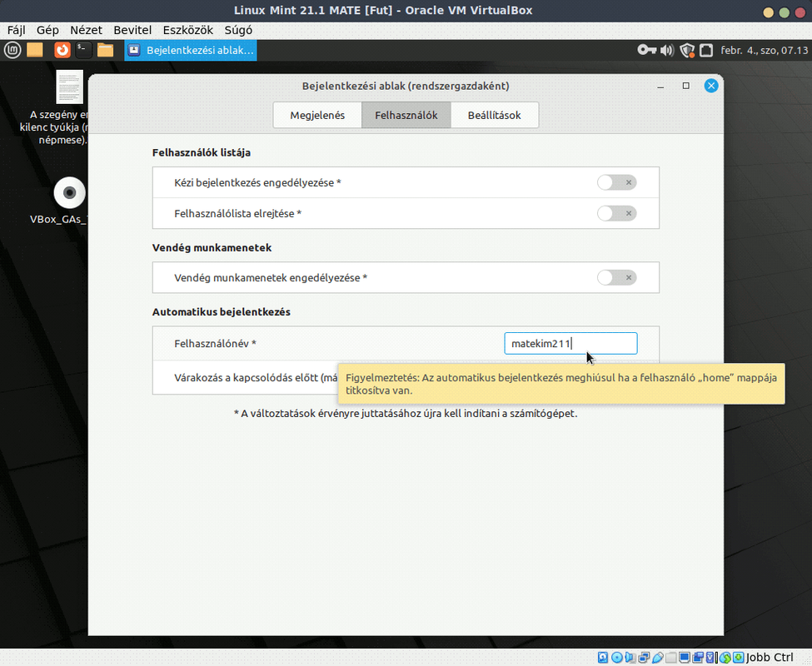Open the terminal launcher in the panel
The width and height of the screenshot is (812, 666).
point(82,50)
